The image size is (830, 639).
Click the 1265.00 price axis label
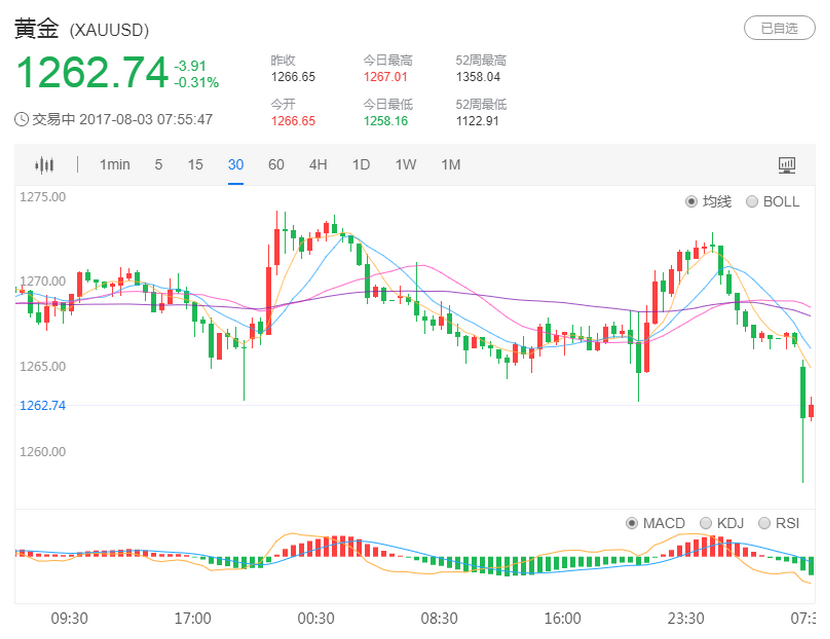[x=43, y=367]
